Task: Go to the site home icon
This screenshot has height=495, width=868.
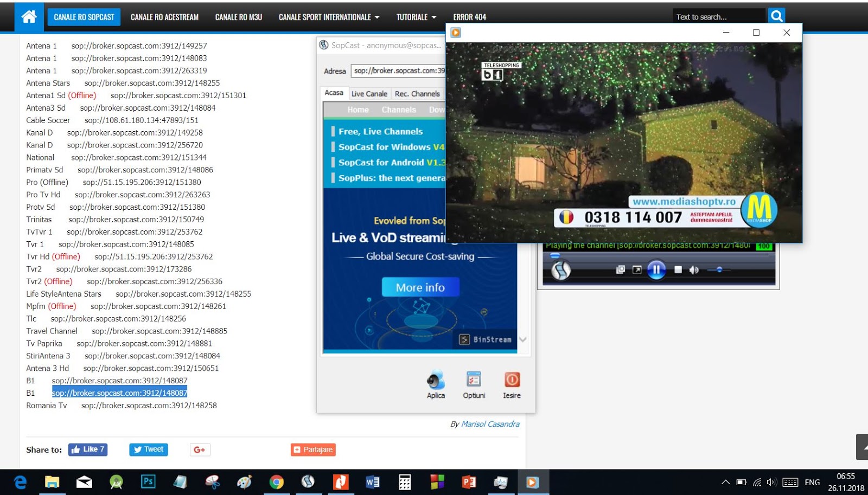Action: pos(29,17)
